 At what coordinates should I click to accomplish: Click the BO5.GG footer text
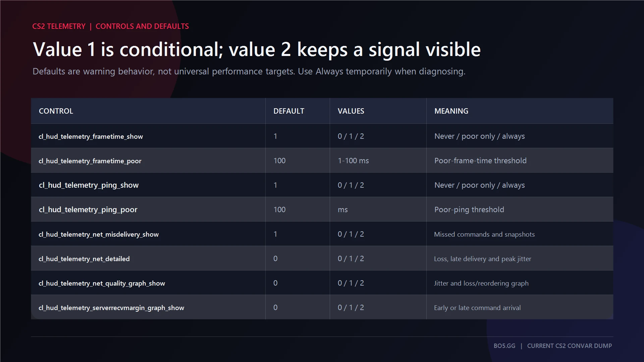pyautogui.click(x=504, y=346)
